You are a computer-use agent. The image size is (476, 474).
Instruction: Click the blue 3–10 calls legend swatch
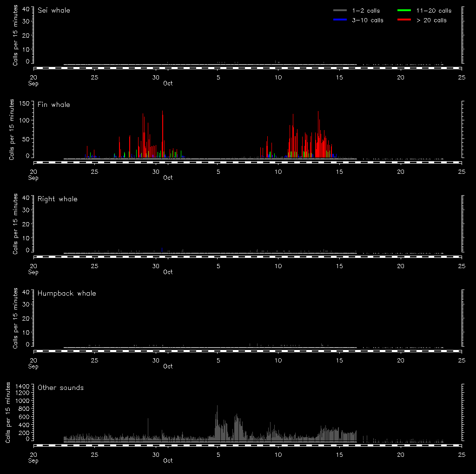click(x=340, y=20)
